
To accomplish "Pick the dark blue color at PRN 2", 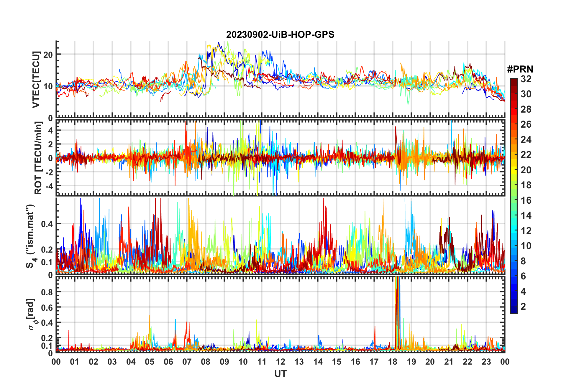I will (x=514, y=307).
